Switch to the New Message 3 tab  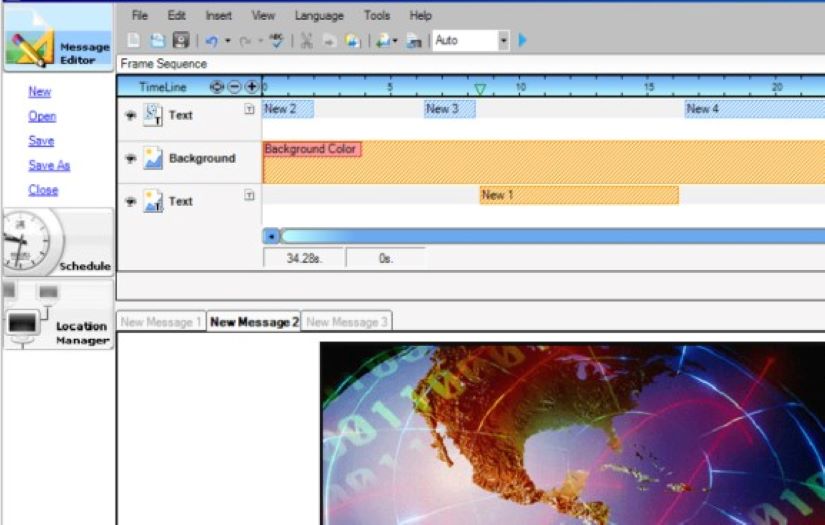(x=347, y=321)
